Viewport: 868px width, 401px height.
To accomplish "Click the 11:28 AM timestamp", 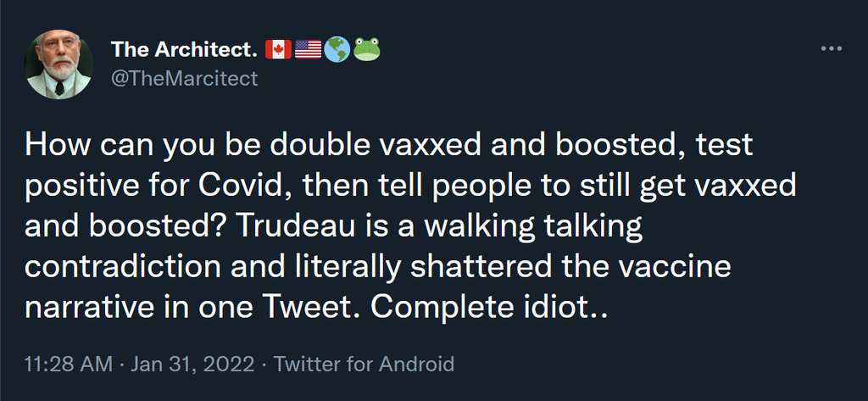I will pos(69,365).
